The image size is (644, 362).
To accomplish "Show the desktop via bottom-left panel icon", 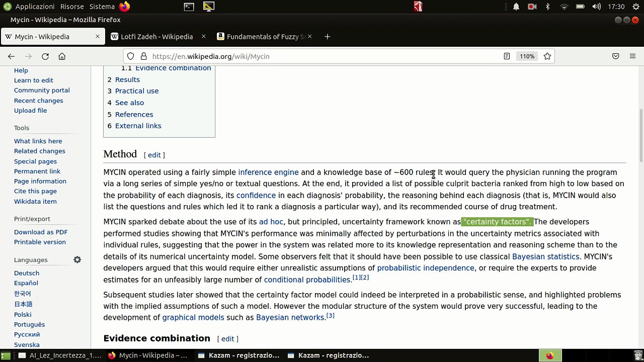I will coord(6,355).
